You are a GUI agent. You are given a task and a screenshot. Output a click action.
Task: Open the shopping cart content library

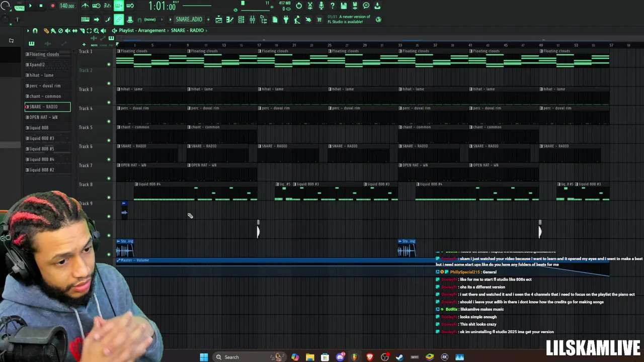[x=319, y=19]
